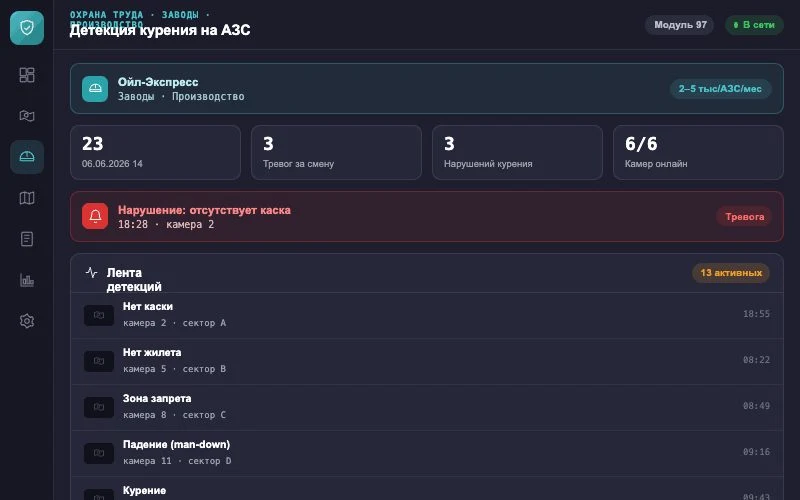Click the камера 2 · сектор A text
800x500 pixels.
pos(174,323)
